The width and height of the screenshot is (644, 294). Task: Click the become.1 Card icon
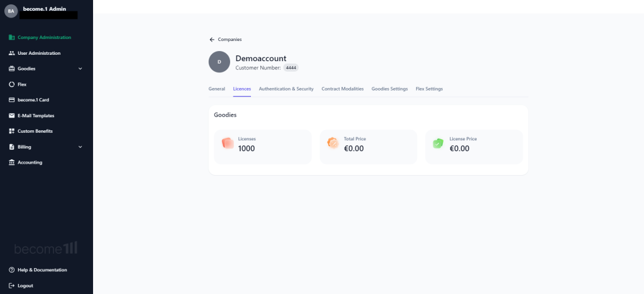[x=11, y=100]
